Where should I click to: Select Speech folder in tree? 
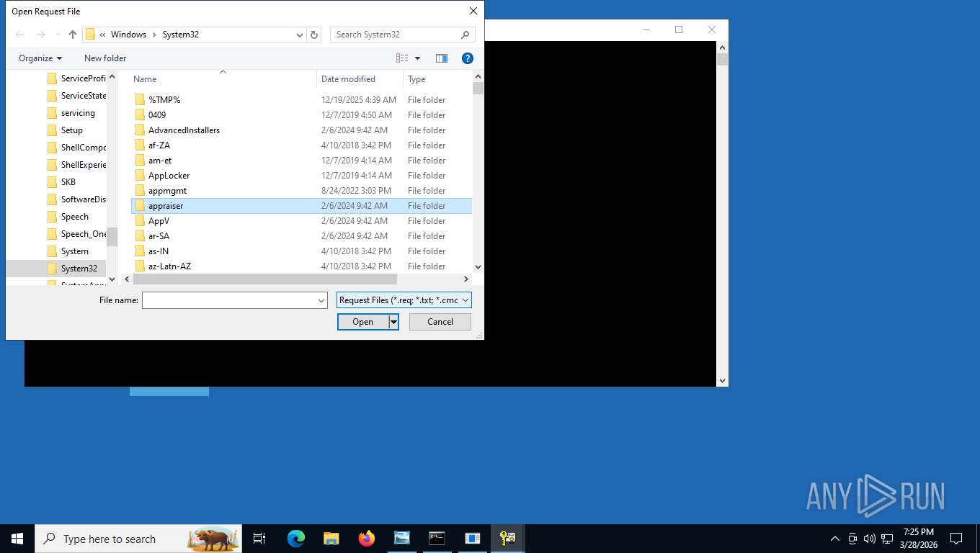[68, 217]
